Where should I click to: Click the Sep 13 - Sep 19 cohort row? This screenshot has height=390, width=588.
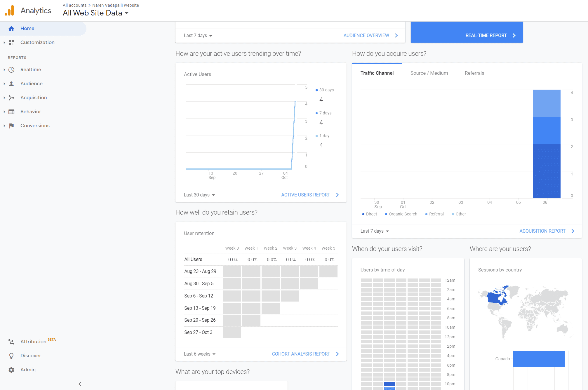click(x=261, y=308)
